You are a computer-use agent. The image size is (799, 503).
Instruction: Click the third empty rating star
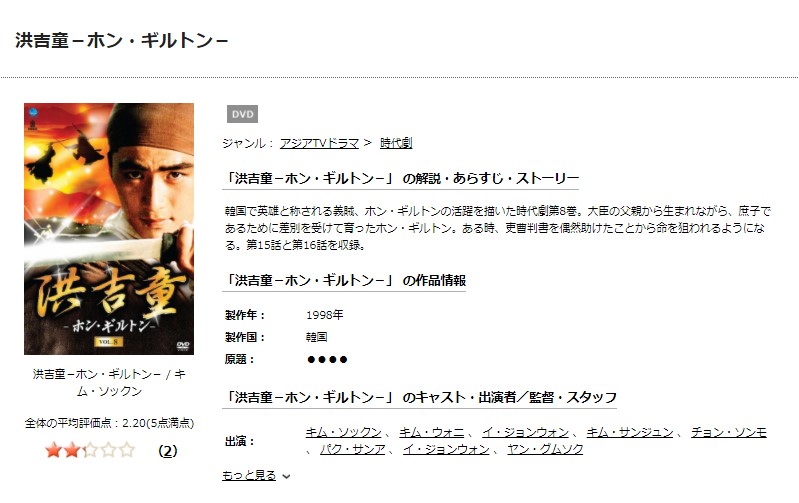[90, 451]
